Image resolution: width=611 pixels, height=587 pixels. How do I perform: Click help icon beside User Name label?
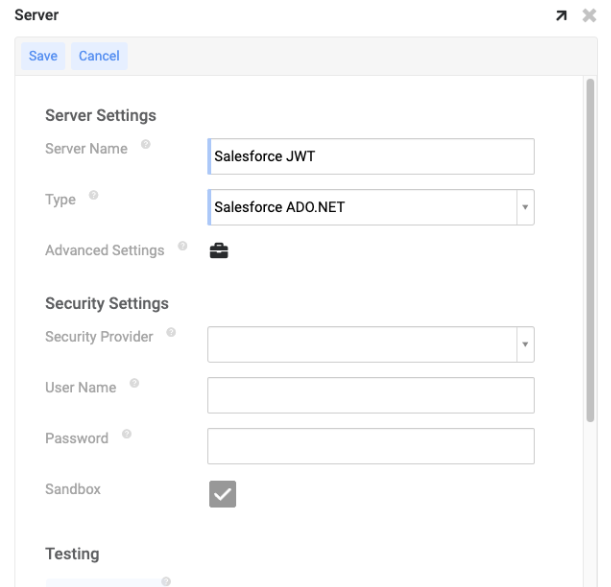[133, 384]
